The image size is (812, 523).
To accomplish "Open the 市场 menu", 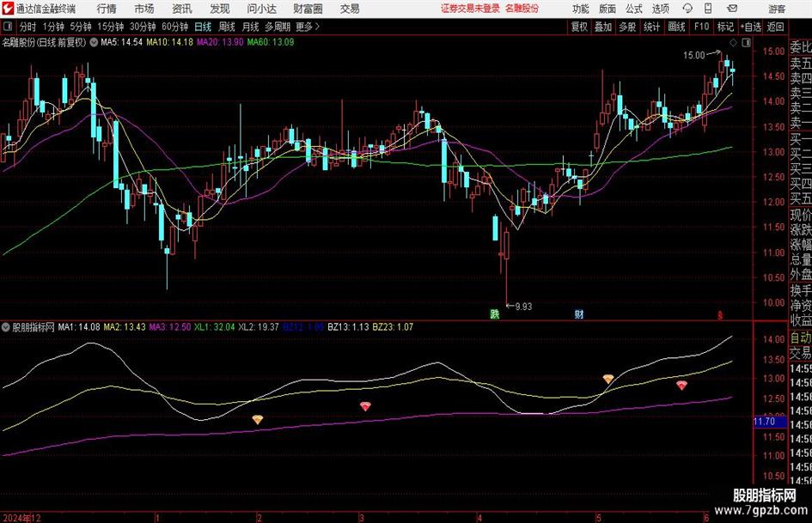I will (144, 9).
